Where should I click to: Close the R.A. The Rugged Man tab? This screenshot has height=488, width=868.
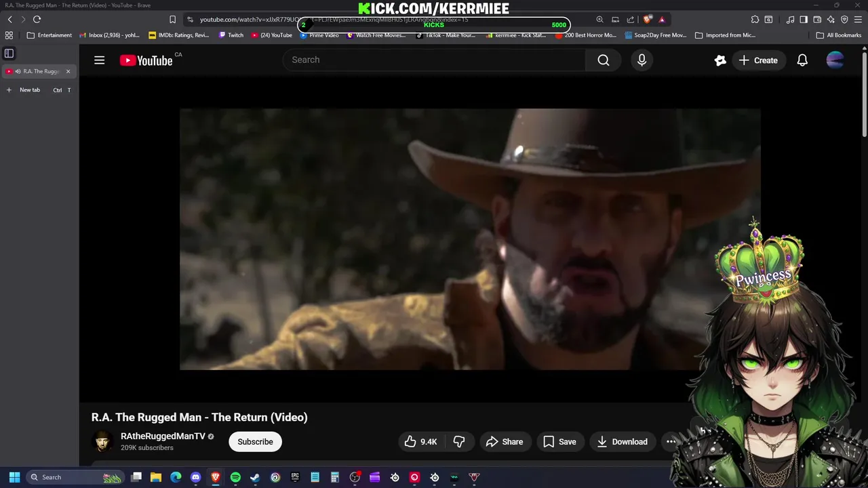point(68,71)
